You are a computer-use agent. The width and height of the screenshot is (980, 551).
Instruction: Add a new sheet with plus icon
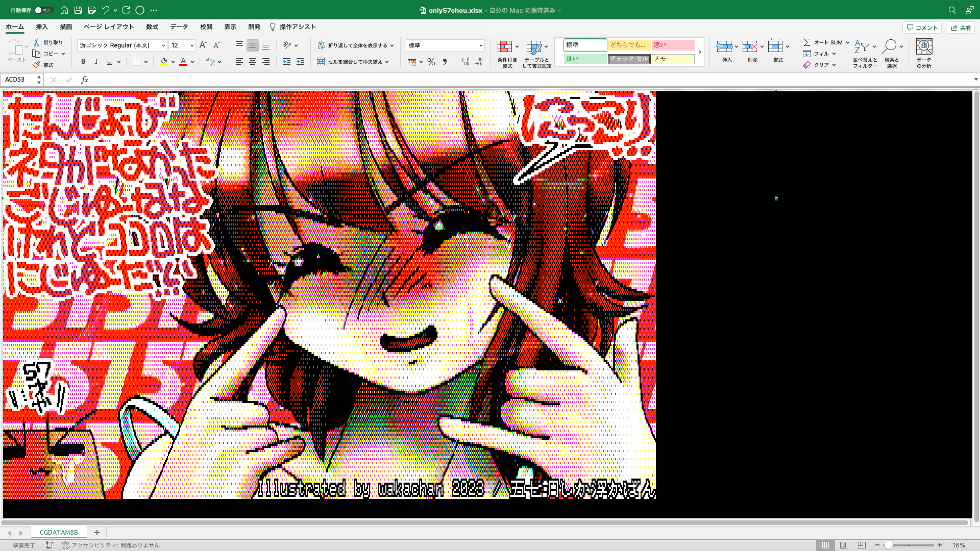(x=96, y=532)
